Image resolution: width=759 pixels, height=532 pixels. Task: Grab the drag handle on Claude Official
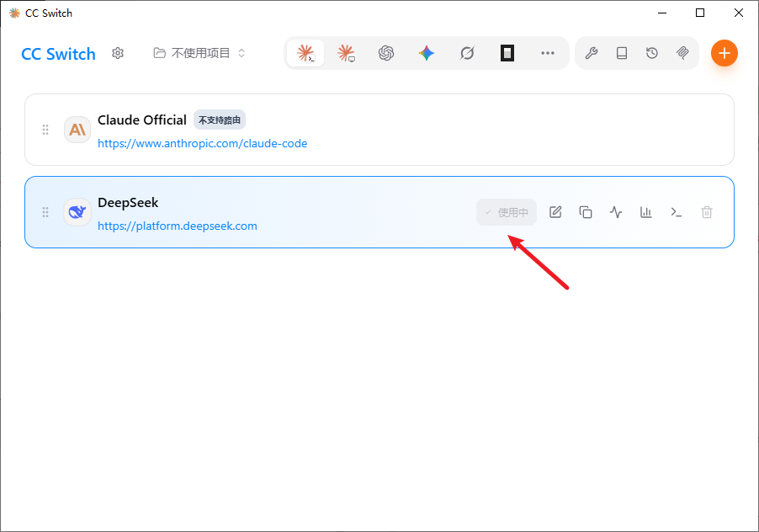(45, 130)
